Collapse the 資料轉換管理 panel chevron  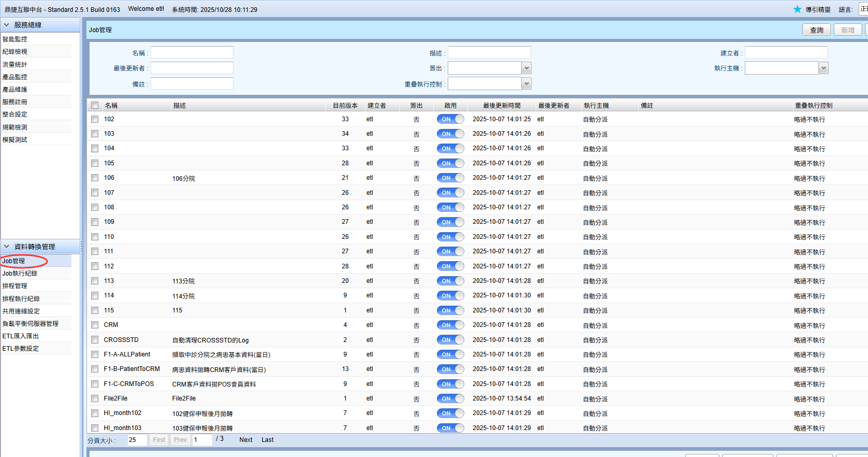tap(7, 247)
